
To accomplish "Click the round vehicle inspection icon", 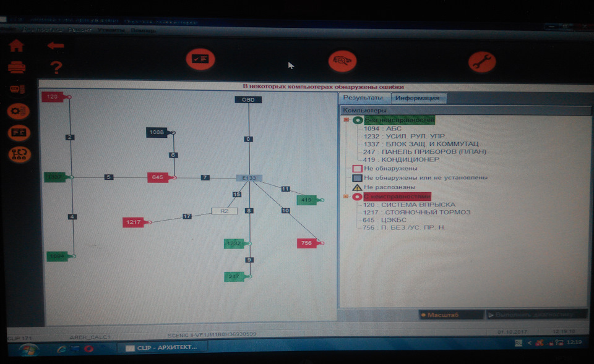I will (342, 61).
